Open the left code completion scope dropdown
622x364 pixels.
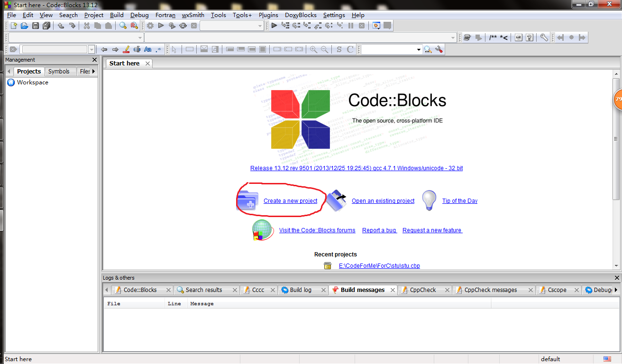tap(76, 37)
